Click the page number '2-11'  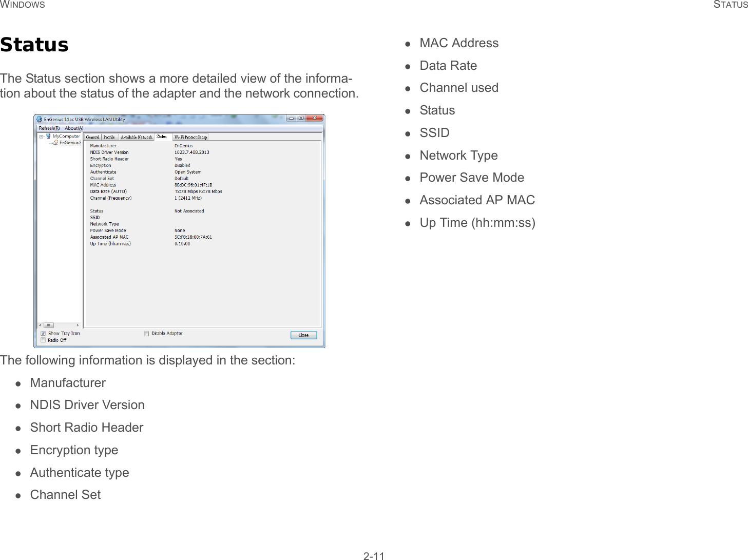point(374,556)
